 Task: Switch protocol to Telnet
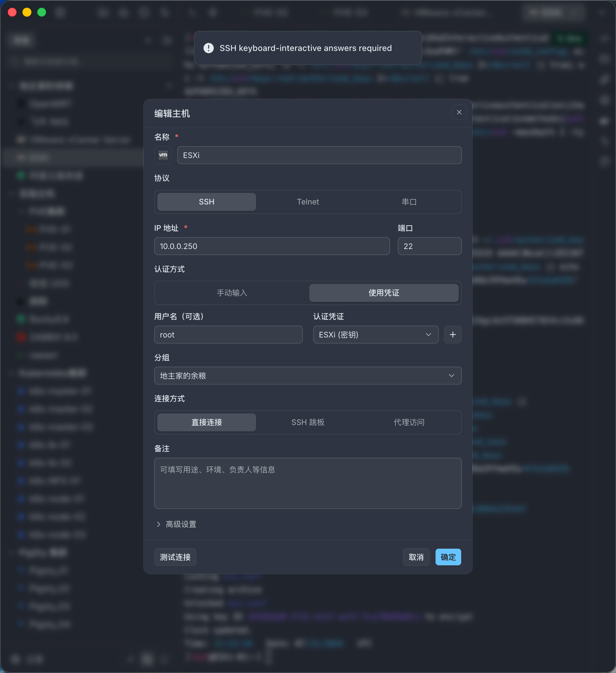(308, 202)
